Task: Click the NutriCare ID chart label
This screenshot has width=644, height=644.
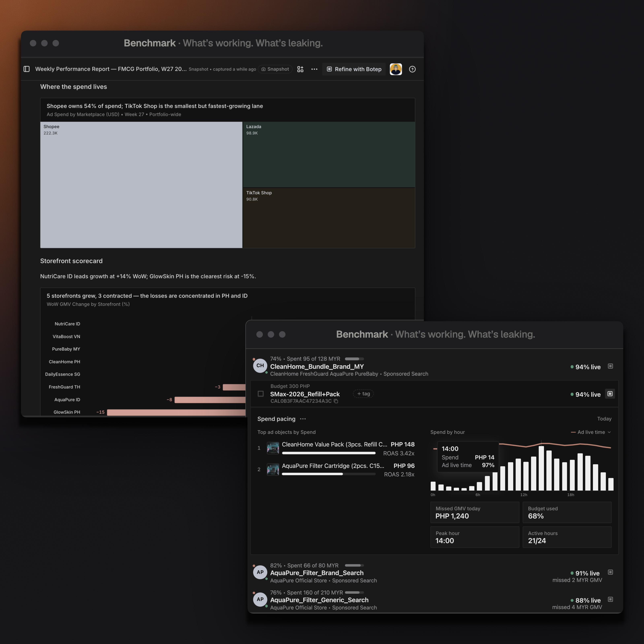Action: (67, 324)
